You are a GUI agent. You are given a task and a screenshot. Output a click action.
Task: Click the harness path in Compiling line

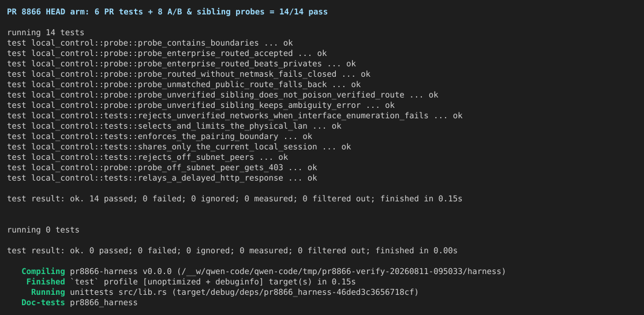pyautogui.click(x=341, y=272)
